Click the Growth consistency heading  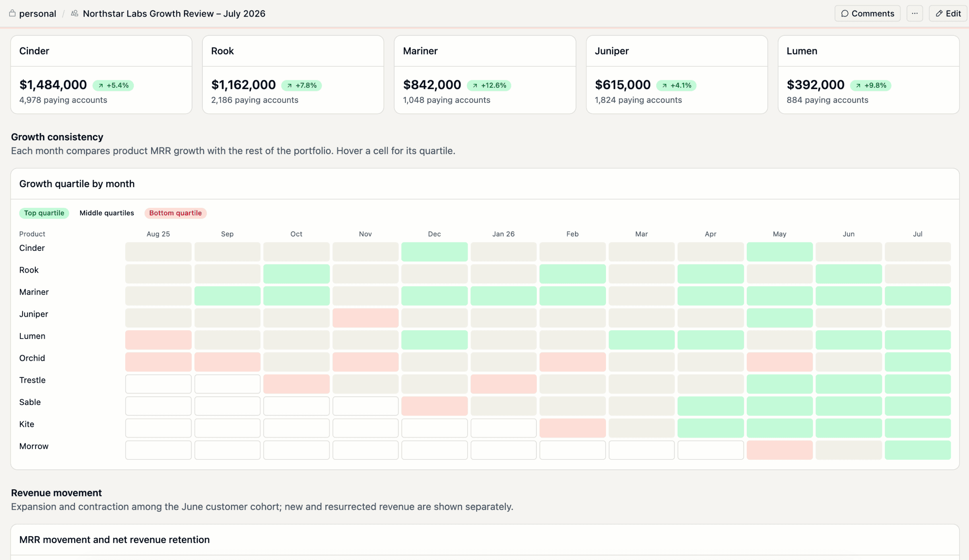pyautogui.click(x=57, y=137)
